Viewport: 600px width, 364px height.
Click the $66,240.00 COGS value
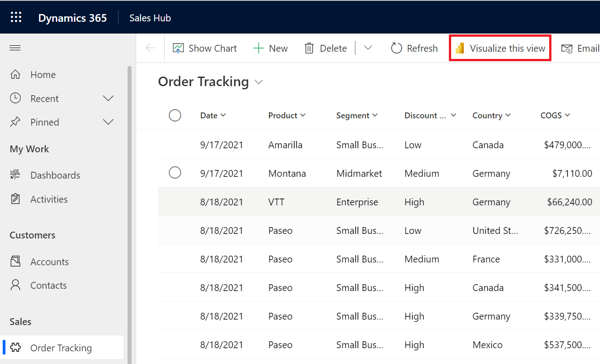(570, 202)
